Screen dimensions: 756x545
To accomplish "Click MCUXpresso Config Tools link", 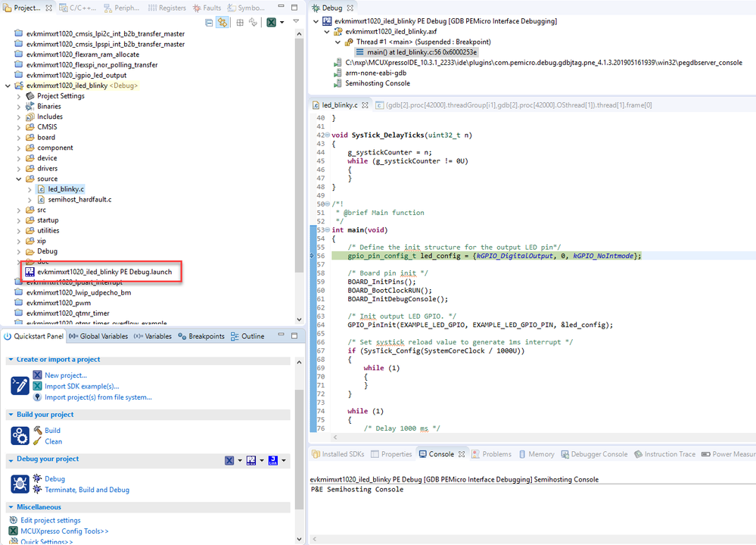I will 64,531.
